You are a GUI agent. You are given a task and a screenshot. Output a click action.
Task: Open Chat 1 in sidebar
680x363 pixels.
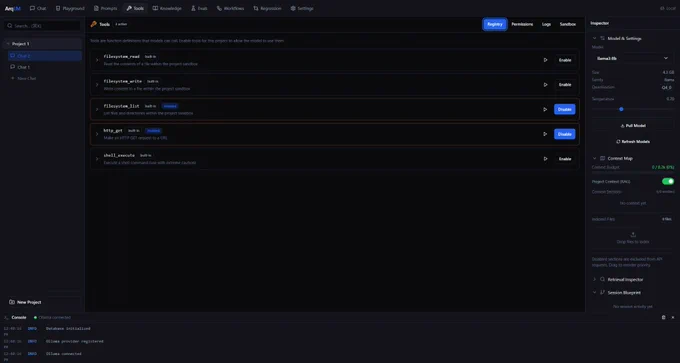coord(45,67)
